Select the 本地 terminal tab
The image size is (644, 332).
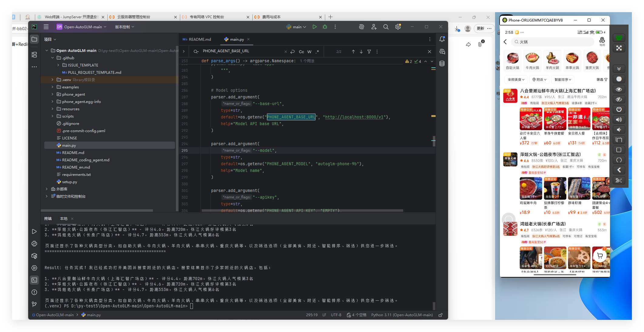pyautogui.click(x=64, y=218)
